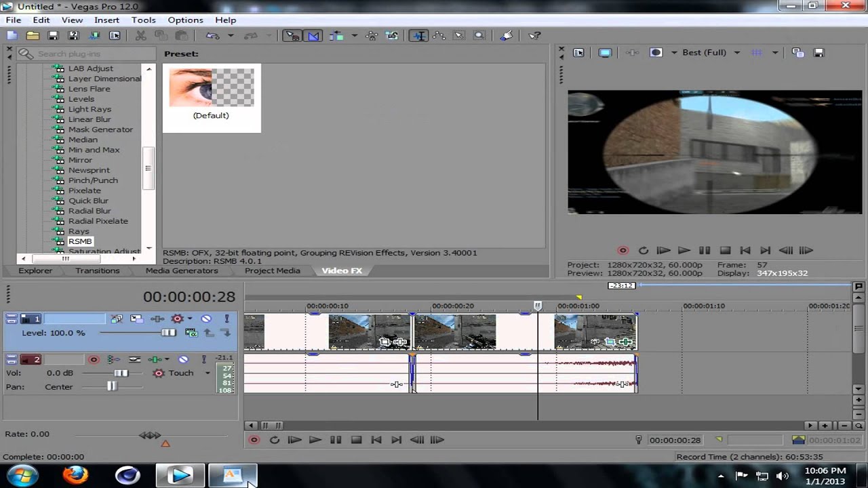Image resolution: width=868 pixels, height=488 pixels.
Task: Click the Undo arrow icon in toolbar
Action: click(213, 36)
